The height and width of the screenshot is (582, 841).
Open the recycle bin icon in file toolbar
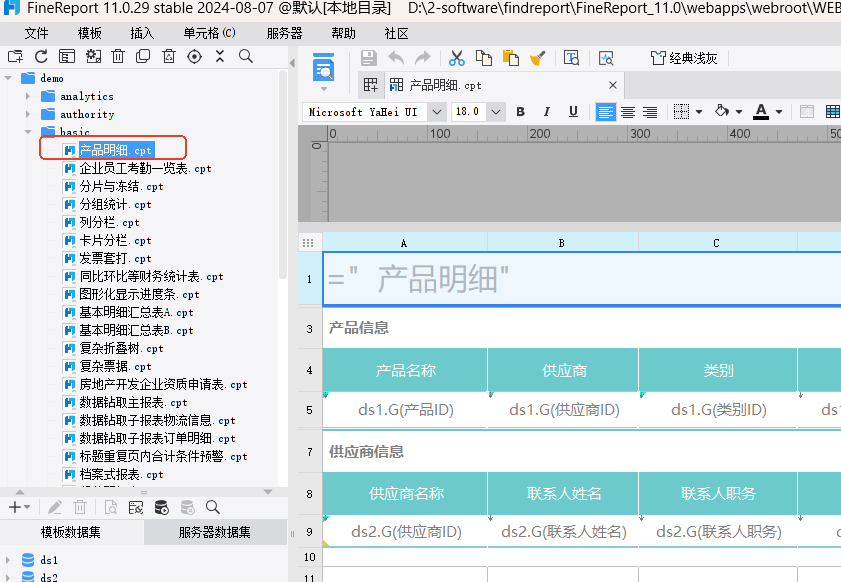pyautogui.click(x=169, y=56)
